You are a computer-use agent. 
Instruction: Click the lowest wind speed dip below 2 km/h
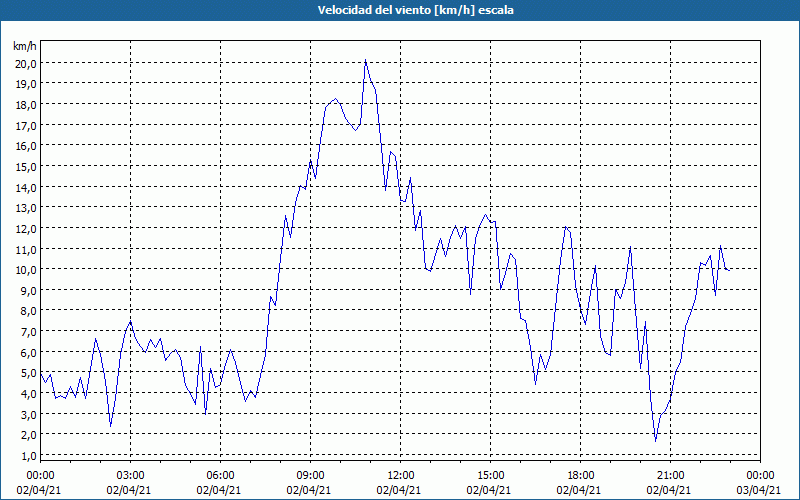(656, 441)
